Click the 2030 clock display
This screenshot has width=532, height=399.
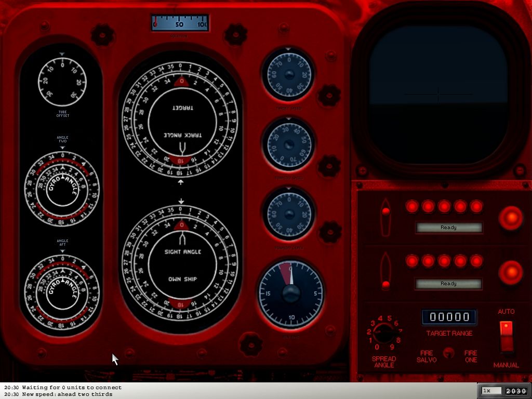click(x=516, y=391)
